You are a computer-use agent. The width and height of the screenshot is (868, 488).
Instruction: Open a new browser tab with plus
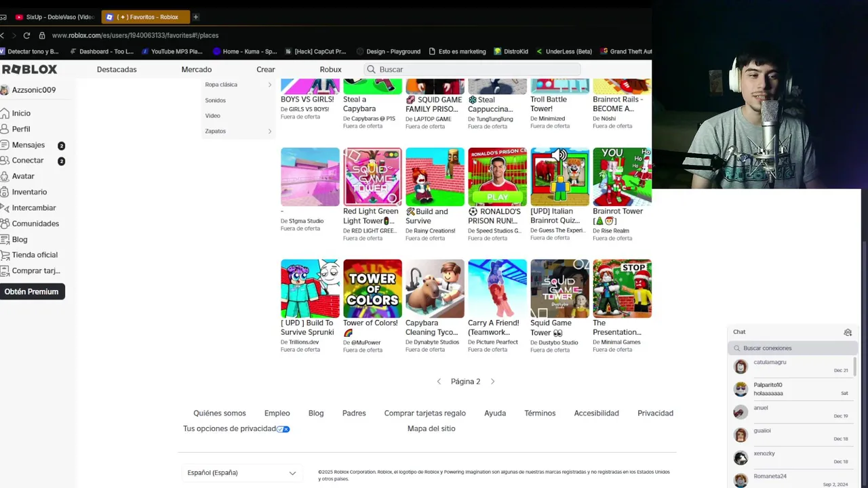[x=196, y=17]
